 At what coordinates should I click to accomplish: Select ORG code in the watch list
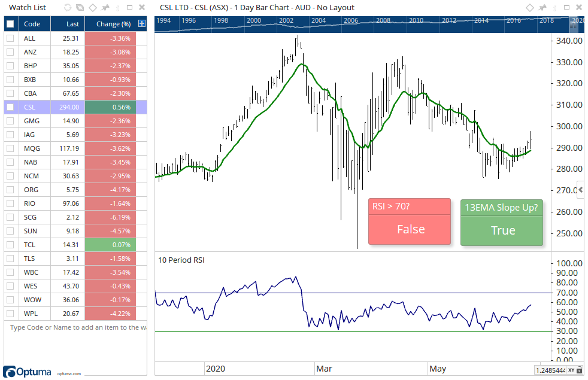click(31, 190)
